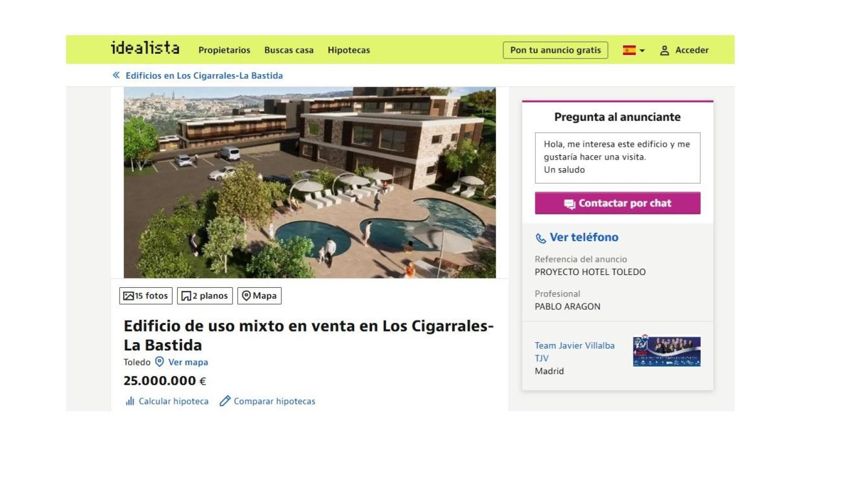
Task: Select the Propietarios menu item
Action: (224, 50)
